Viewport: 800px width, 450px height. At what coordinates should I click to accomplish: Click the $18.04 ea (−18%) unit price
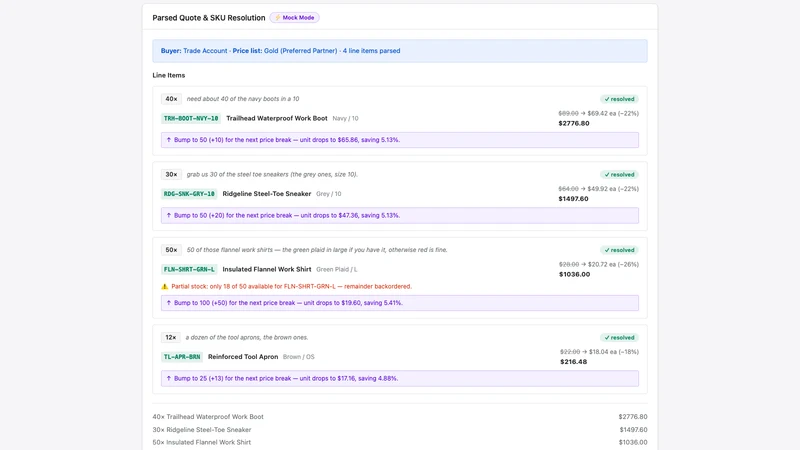tap(614, 352)
